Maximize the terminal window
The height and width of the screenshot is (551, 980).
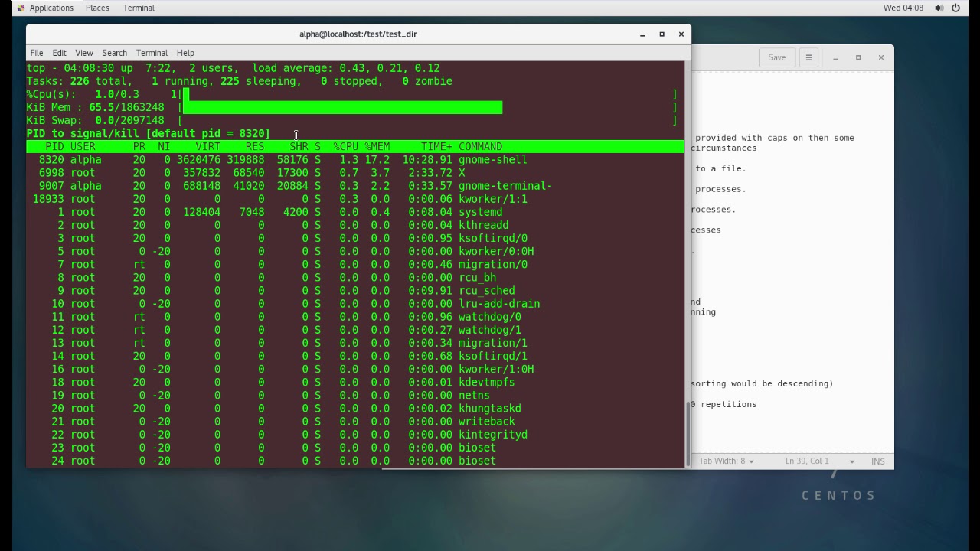pyautogui.click(x=662, y=34)
